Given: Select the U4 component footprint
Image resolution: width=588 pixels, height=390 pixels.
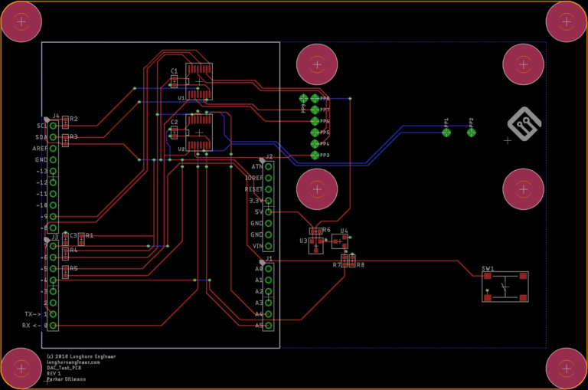Looking at the screenshot, I should pyautogui.click(x=339, y=241).
